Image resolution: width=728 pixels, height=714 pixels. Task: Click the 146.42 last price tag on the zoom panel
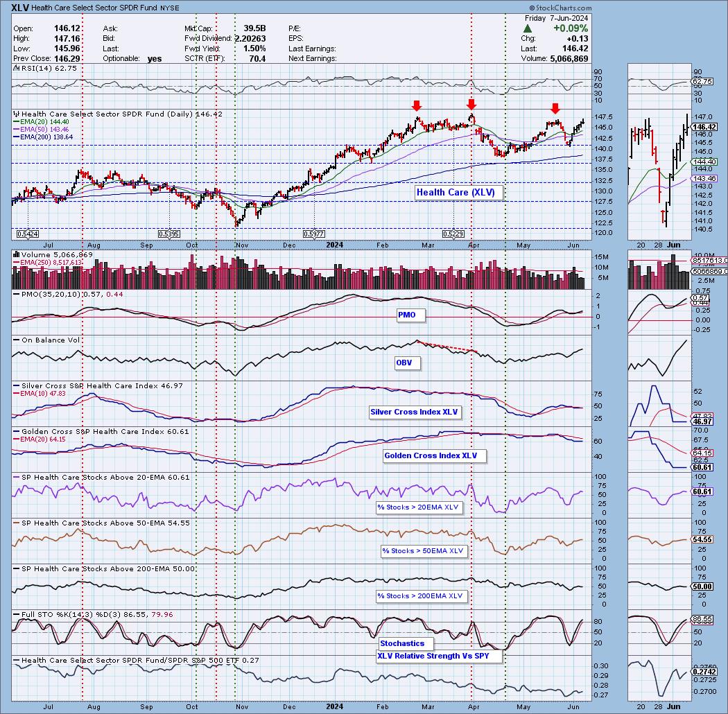pyautogui.click(x=704, y=127)
